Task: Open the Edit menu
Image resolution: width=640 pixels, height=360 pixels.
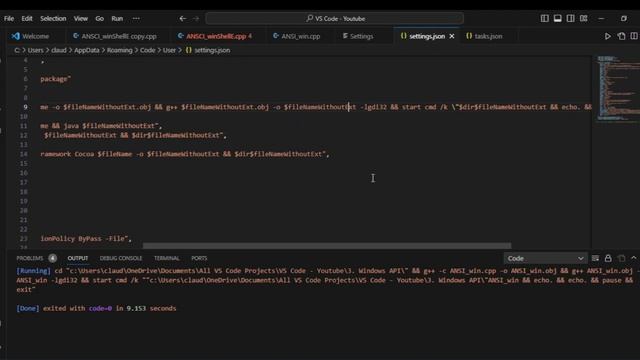Action: (x=27, y=18)
